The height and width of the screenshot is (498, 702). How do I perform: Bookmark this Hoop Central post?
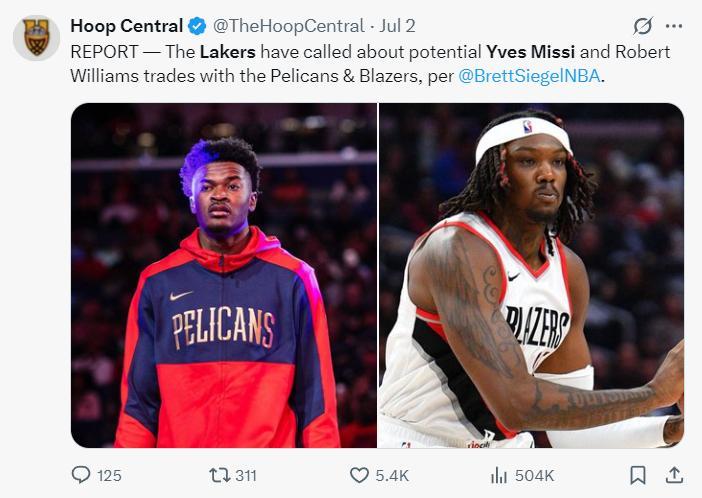(x=638, y=475)
